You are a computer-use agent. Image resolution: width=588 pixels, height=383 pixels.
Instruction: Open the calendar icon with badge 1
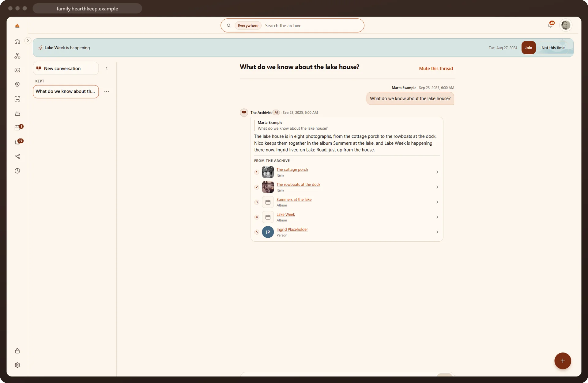pos(17,128)
